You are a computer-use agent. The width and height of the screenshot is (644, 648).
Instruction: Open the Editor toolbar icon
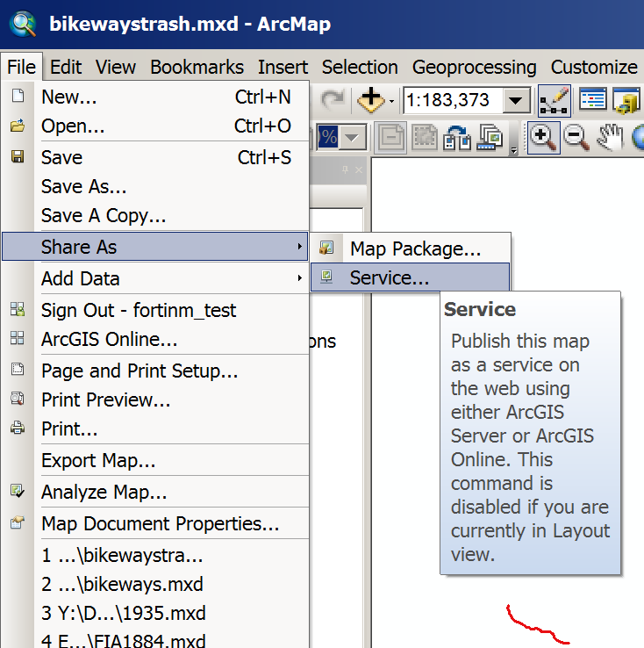[555, 100]
